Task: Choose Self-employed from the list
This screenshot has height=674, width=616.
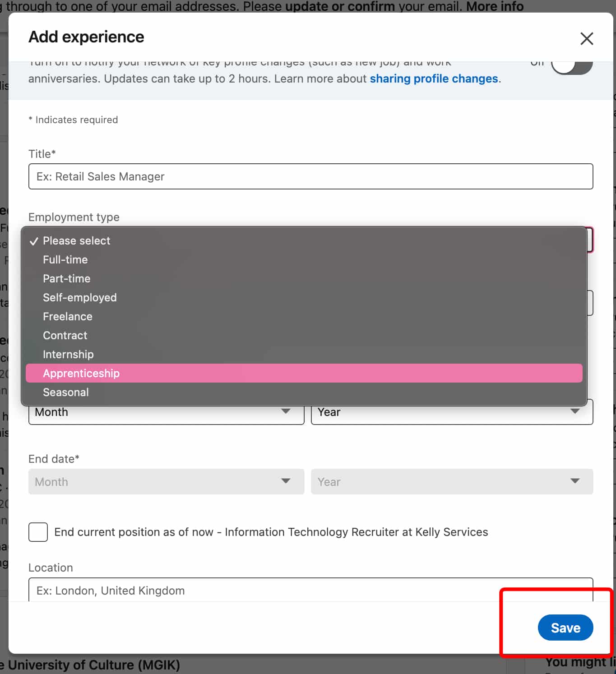Action: click(79, 297)
